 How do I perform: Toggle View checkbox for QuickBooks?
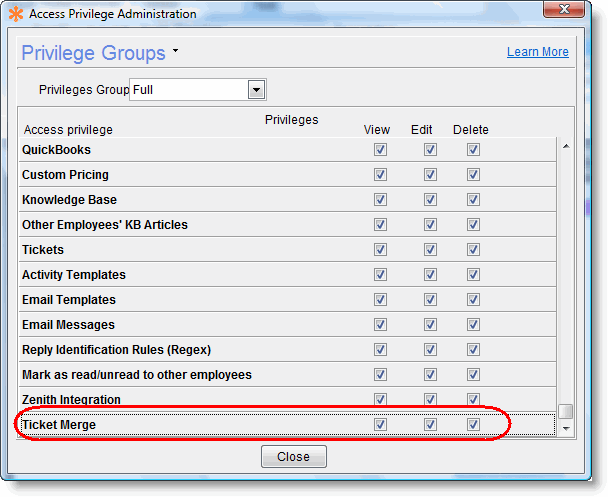pos(380,150)
